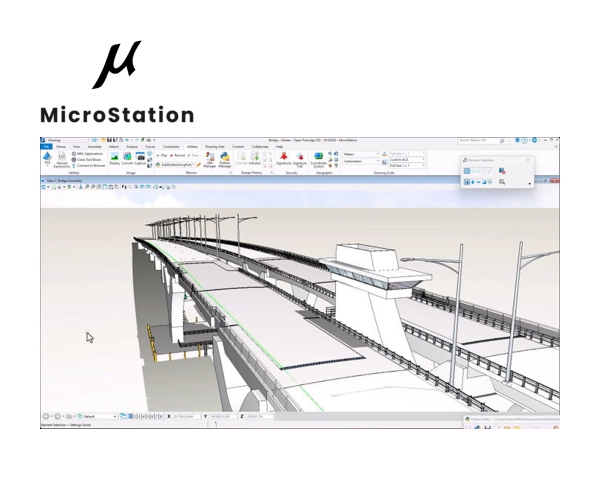Click the Signature security icon
600x477 pixels.
pyautogui.click(x=284, y=158)
